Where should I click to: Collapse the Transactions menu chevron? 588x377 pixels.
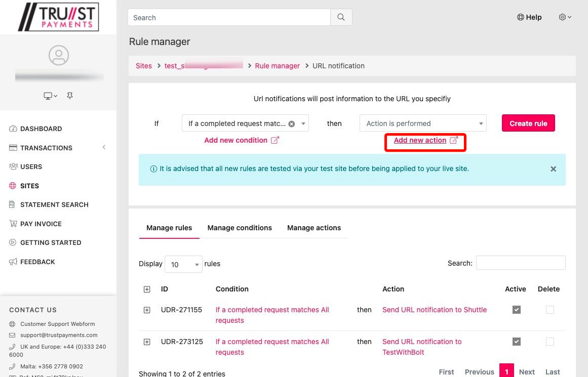[x=104, y=147]
